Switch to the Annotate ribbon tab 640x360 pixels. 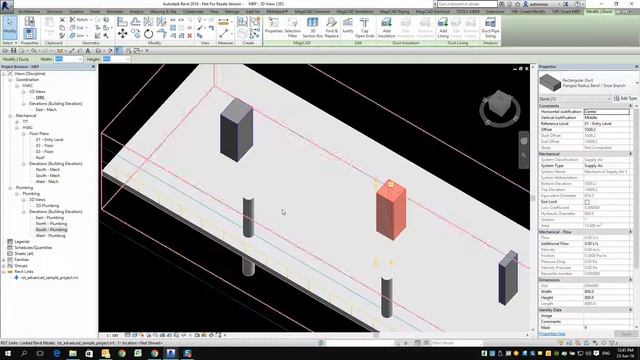[115, 12]
